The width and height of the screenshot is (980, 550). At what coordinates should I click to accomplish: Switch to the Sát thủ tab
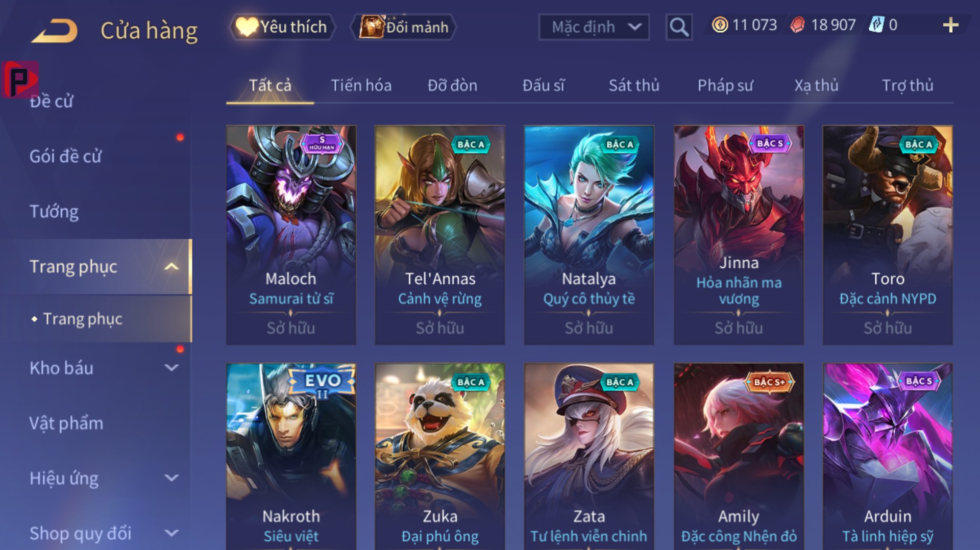tap(634, 85)
